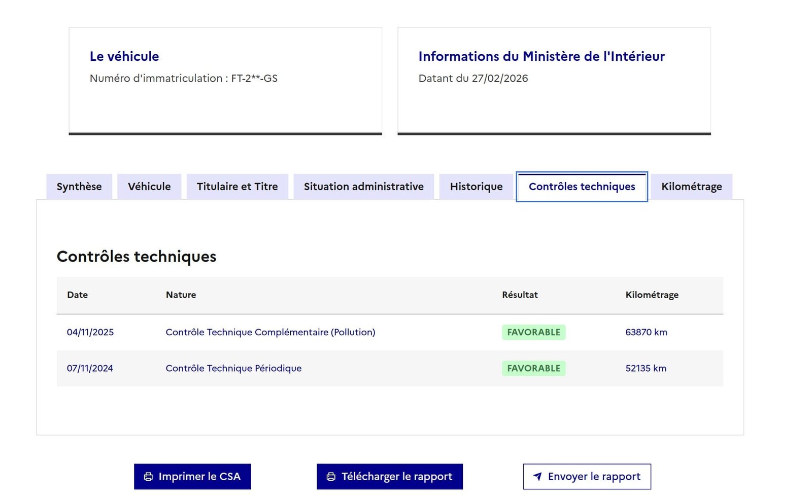Click printer icon on Imprimer le CSA
Screen dimensions: 812x504
148,477
